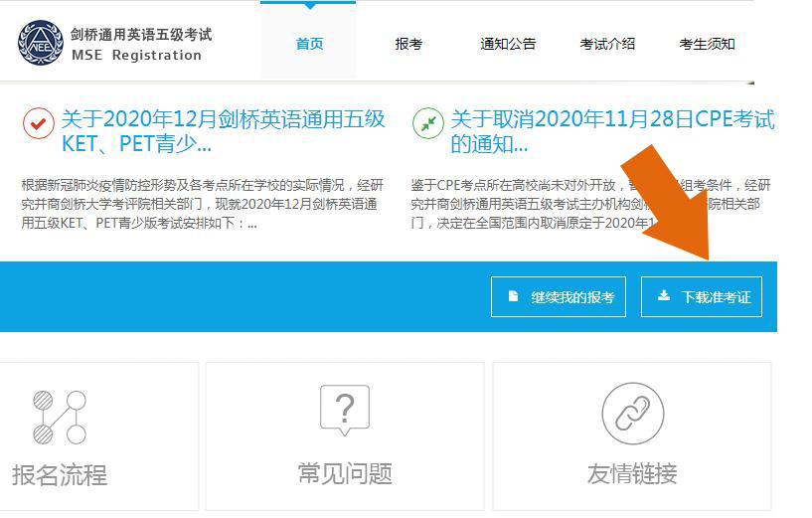Open the chain-link 友情链接 icon
This screenshot has width=812, height=518.
click(632, 413)
